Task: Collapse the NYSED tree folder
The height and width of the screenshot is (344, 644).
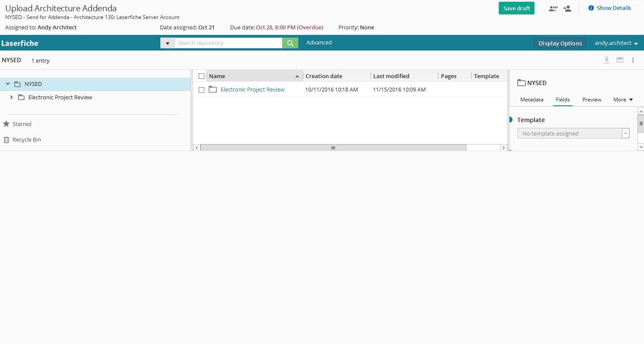Action: click(x=8, y=84)
